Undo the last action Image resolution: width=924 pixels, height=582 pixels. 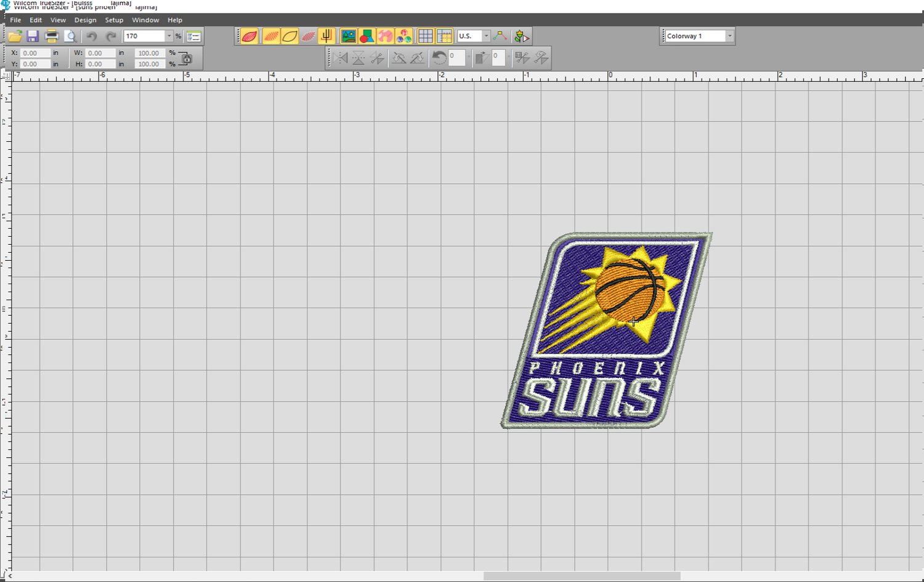click(92, 36)
